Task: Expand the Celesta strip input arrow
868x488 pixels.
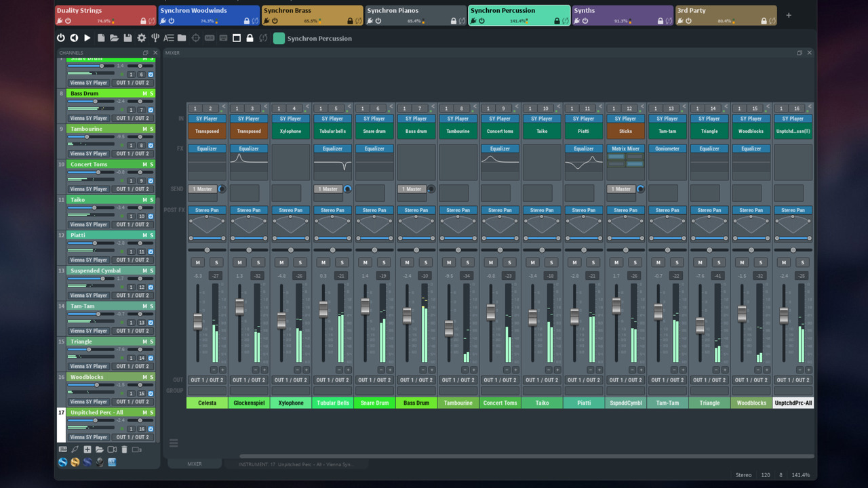Action: 223,106
